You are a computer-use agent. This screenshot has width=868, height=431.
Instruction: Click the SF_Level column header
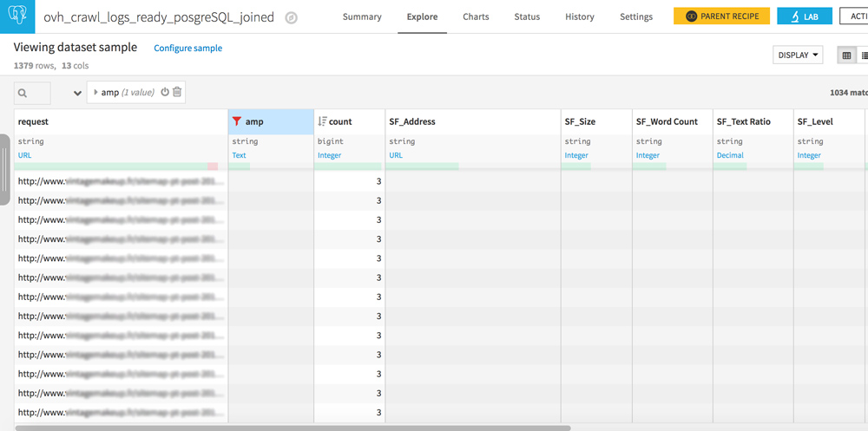tap(829, 121)
